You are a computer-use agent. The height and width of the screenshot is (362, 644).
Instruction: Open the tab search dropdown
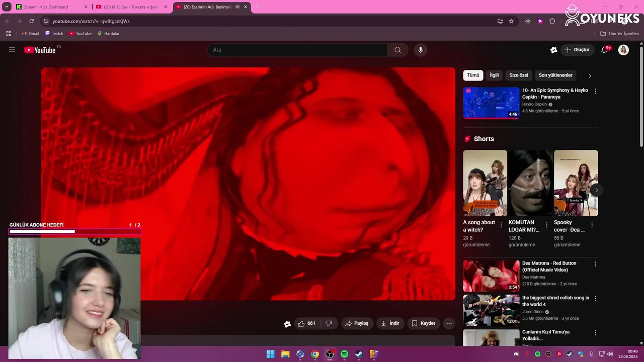(7, 7)
